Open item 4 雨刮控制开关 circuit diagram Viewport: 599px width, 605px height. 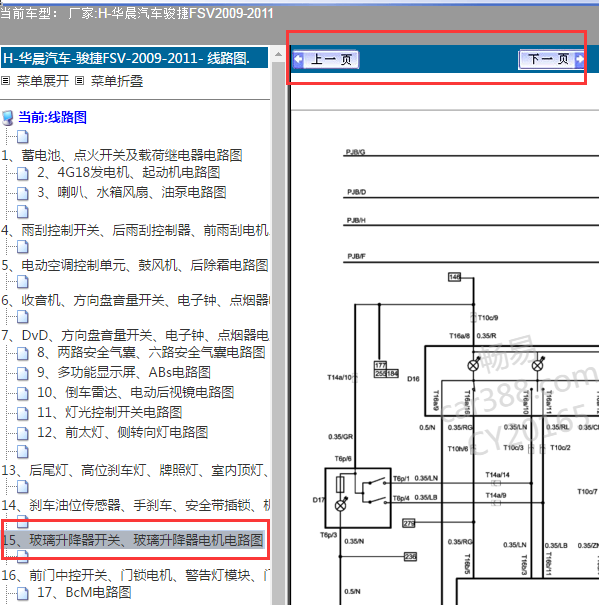(135, 230)
